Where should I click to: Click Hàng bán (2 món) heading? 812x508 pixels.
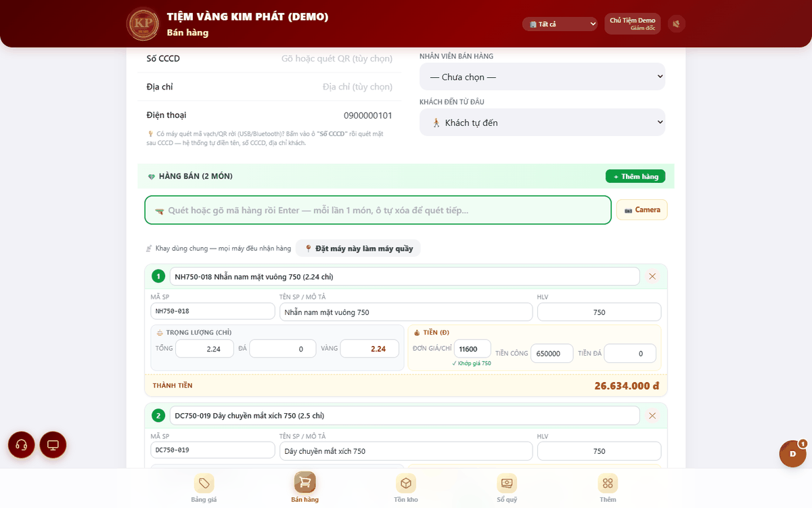196,176
